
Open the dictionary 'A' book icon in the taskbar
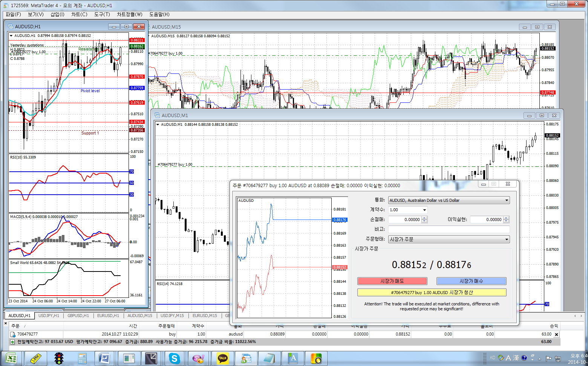pyautogui.click(x=293, y=358)
